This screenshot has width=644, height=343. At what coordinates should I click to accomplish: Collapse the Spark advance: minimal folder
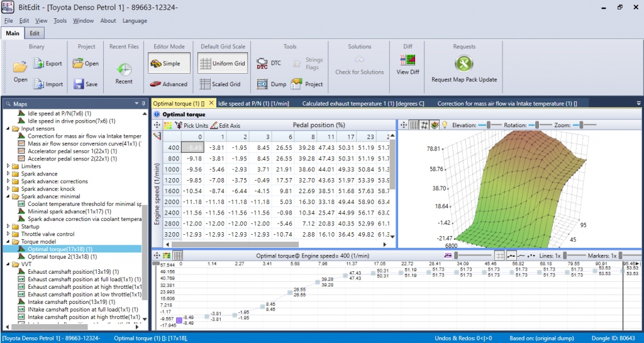pos(9,196)
